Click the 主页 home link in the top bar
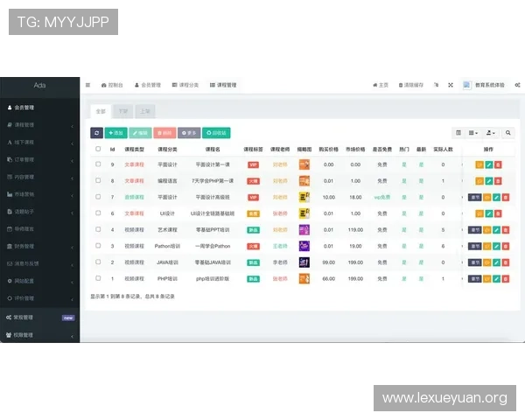 [x=381, y=85]
